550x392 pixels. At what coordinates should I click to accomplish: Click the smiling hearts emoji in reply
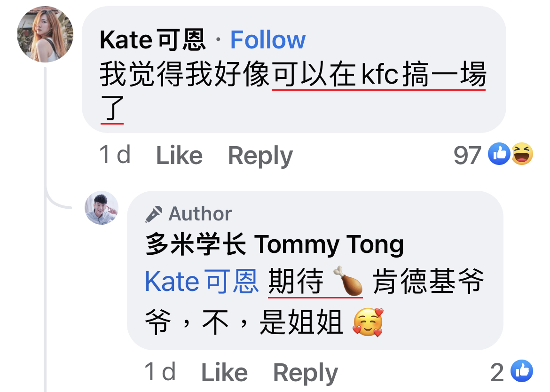click(368, 322)
